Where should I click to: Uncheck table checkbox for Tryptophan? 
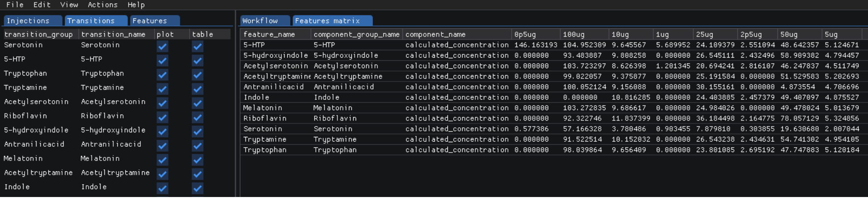[198, 75]
